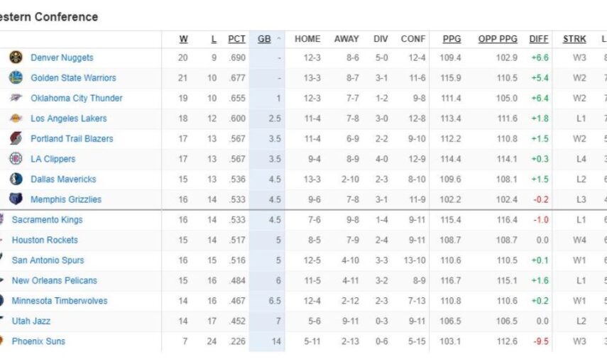Sort by STRK column header
Image resolution: width=607 pixels, height=364 pixels.
574,39
